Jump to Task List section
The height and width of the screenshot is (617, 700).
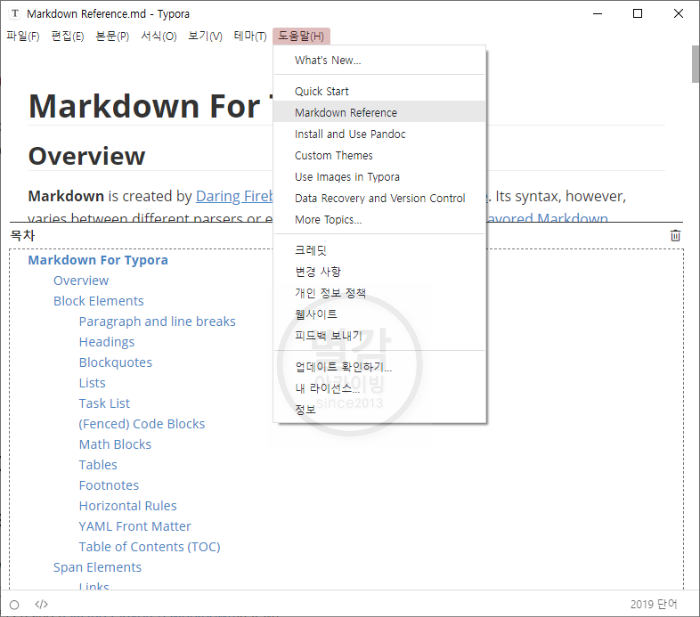104,404
